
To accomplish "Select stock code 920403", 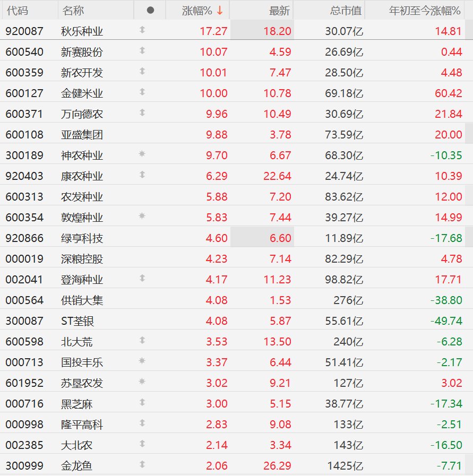I will coord(24,176).
